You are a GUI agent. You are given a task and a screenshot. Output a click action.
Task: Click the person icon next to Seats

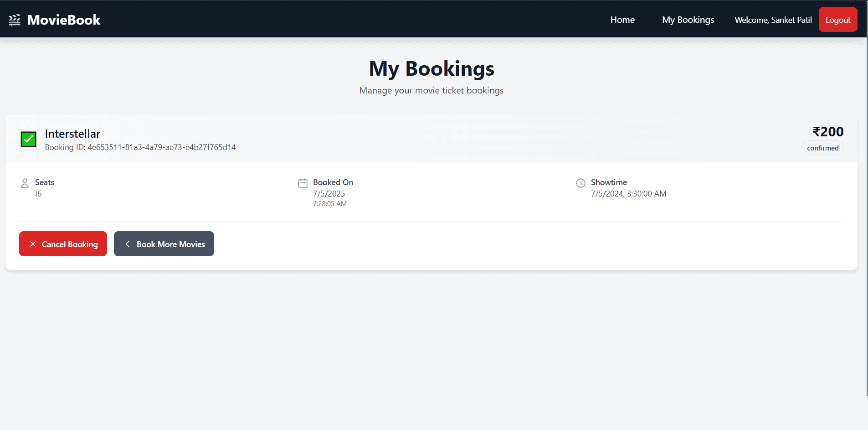pos(25,183)
